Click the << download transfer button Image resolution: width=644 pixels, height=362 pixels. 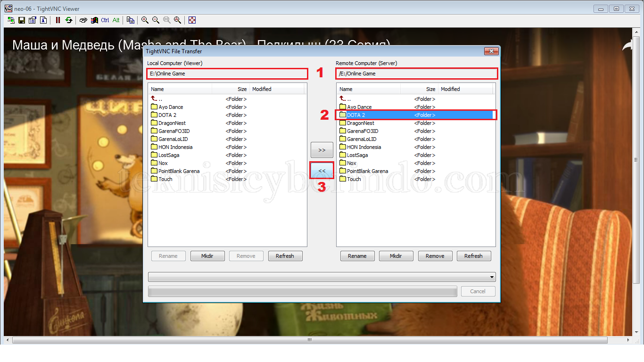(x=322, y=170)
